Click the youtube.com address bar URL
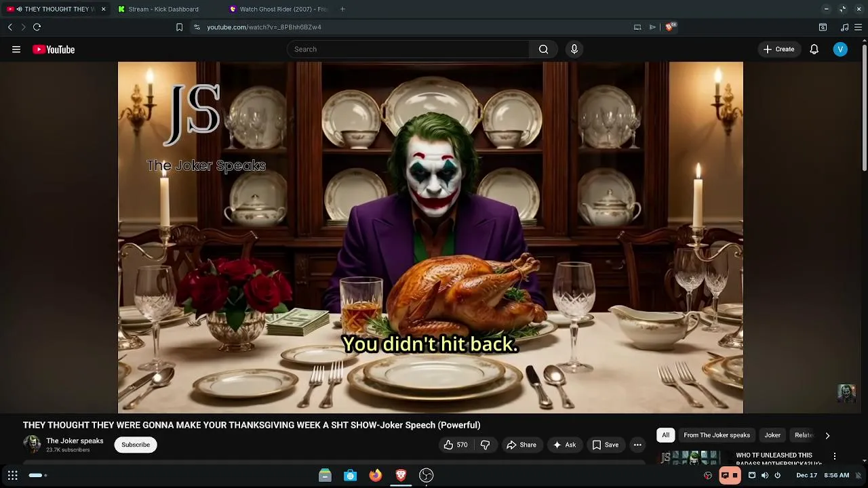The width and height of the screenshot is (868, 488). click(264, 27)
